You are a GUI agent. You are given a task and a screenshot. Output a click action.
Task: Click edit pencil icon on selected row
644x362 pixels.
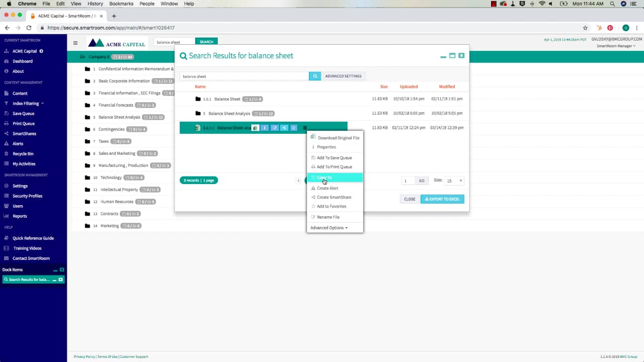[275, 128]
